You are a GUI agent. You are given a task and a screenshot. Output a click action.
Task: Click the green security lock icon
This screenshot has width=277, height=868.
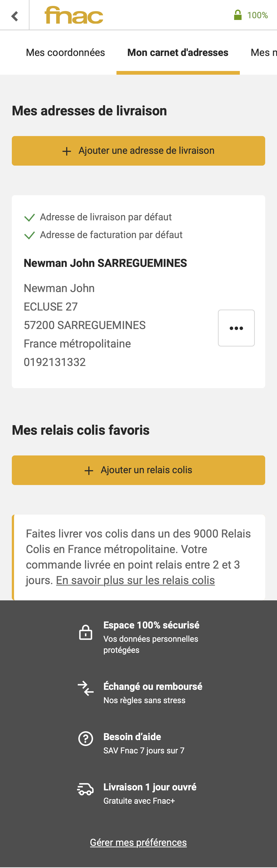coord(238,15)
